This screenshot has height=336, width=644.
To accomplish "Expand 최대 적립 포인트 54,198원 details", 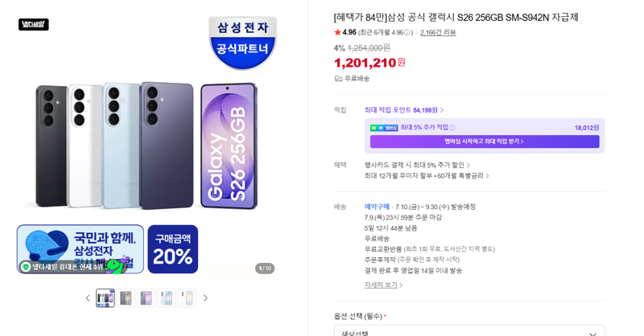I will pos(404,110).
